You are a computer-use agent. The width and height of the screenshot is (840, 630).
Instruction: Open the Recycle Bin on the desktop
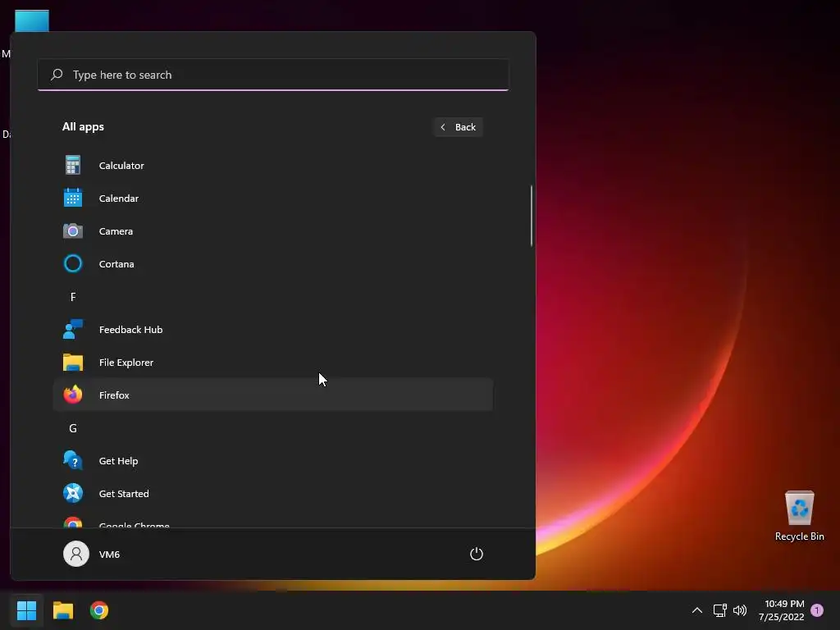(x=799, y=508)
